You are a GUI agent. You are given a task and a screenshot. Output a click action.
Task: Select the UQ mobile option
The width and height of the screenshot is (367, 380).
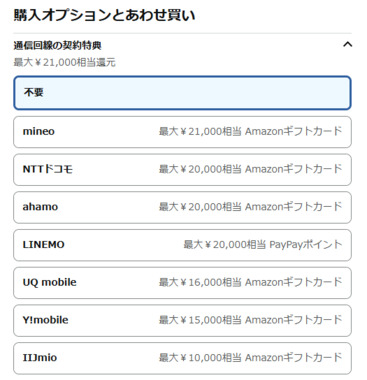[182, 282]
